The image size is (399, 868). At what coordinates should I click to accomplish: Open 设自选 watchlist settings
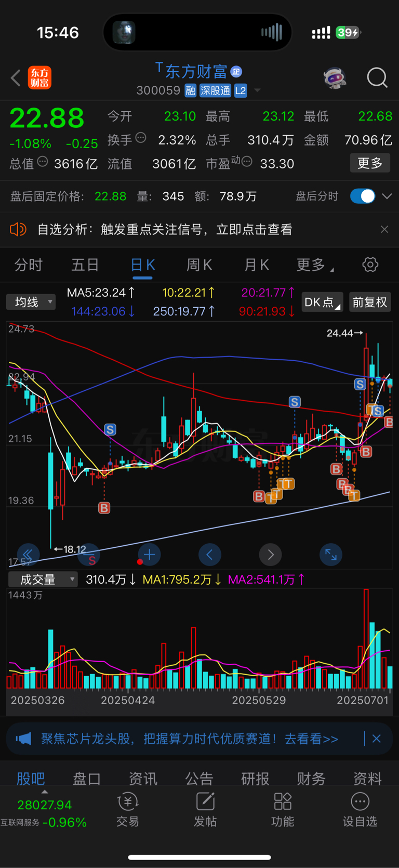tap(360, 810)
